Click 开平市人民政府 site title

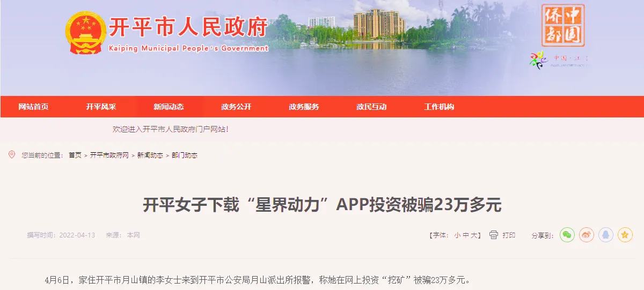[188, 27]
